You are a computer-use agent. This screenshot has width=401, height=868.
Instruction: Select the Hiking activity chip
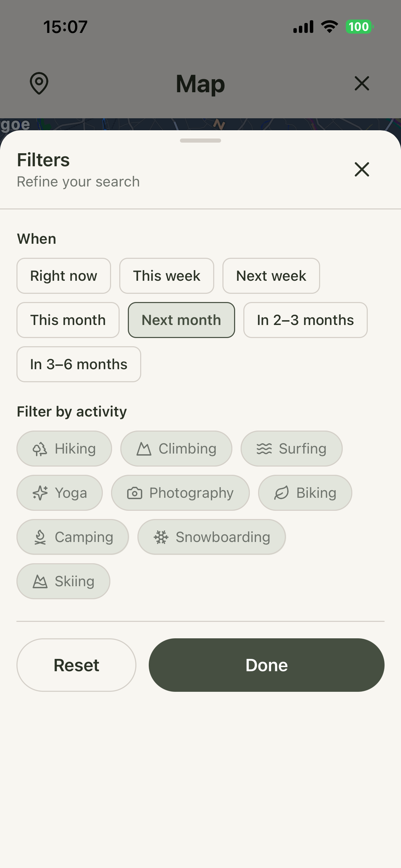(x=64, y=448)
